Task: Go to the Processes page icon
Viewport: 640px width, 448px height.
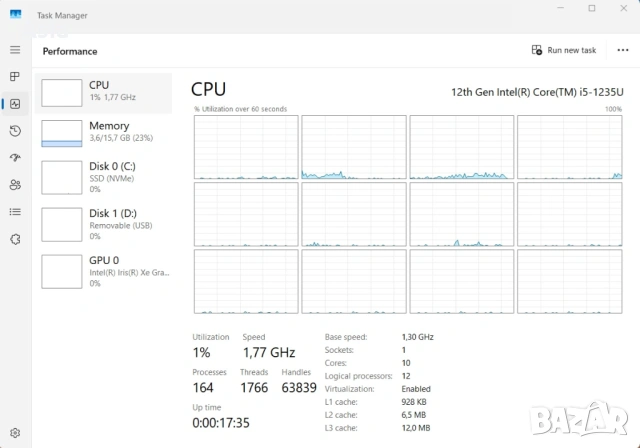Action: tap(15, 76)
